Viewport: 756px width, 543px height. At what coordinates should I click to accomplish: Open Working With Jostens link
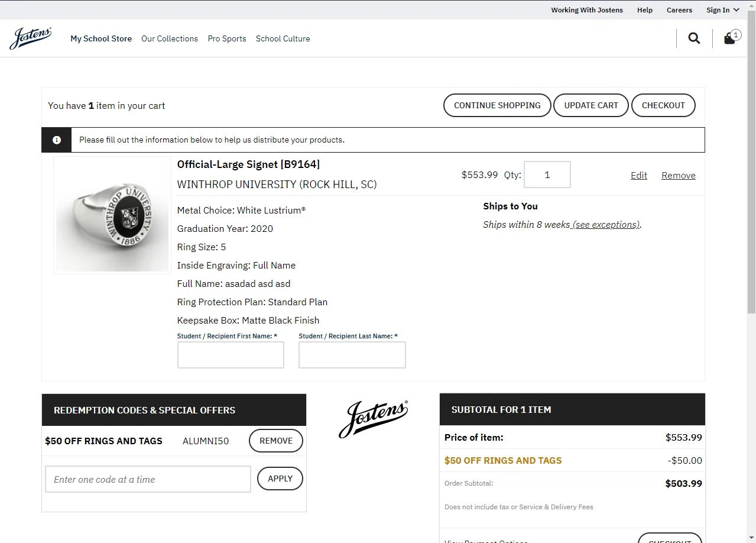coord(587,10)
